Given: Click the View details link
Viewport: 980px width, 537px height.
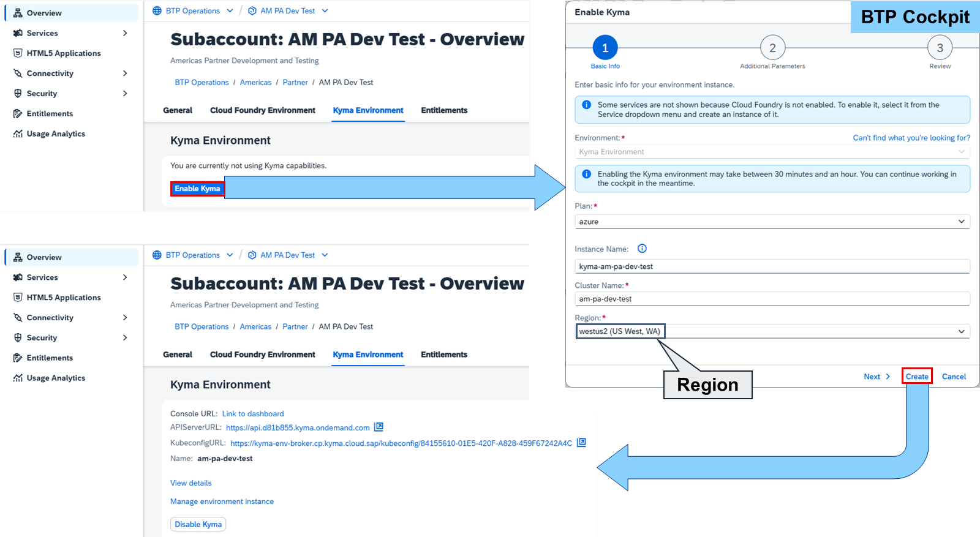Looking at the screenshot, I should tap(191, 483).
